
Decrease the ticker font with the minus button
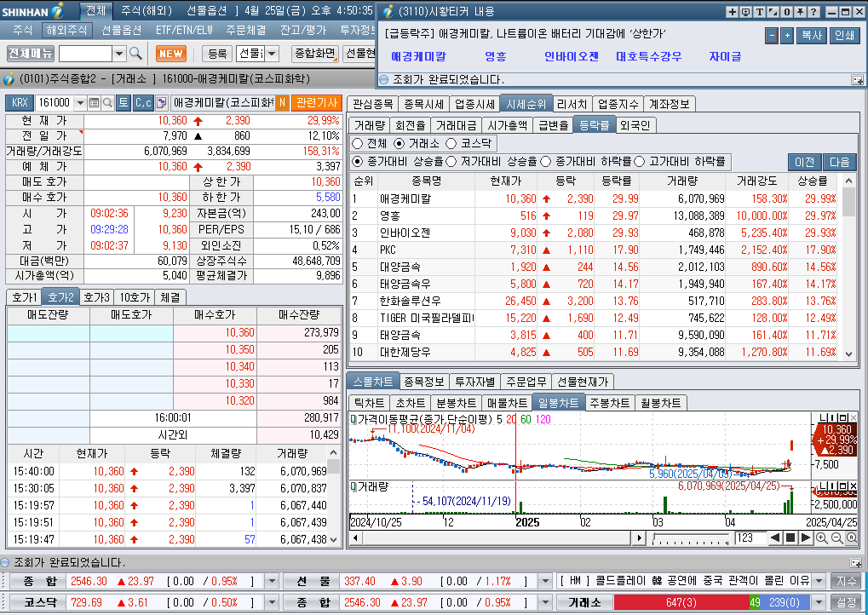tap(772, 36)
